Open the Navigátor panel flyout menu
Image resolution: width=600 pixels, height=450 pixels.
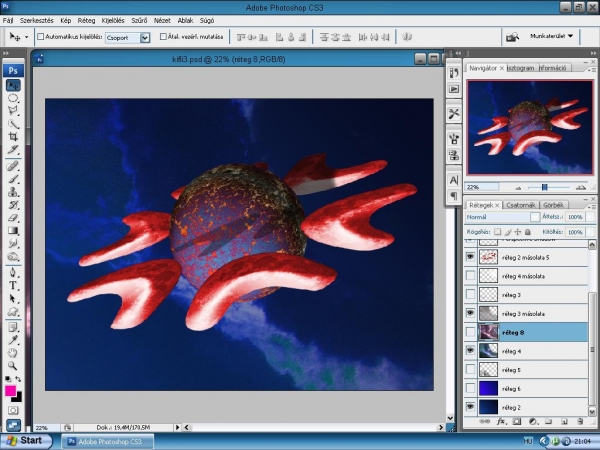click(x=591, y=70)
